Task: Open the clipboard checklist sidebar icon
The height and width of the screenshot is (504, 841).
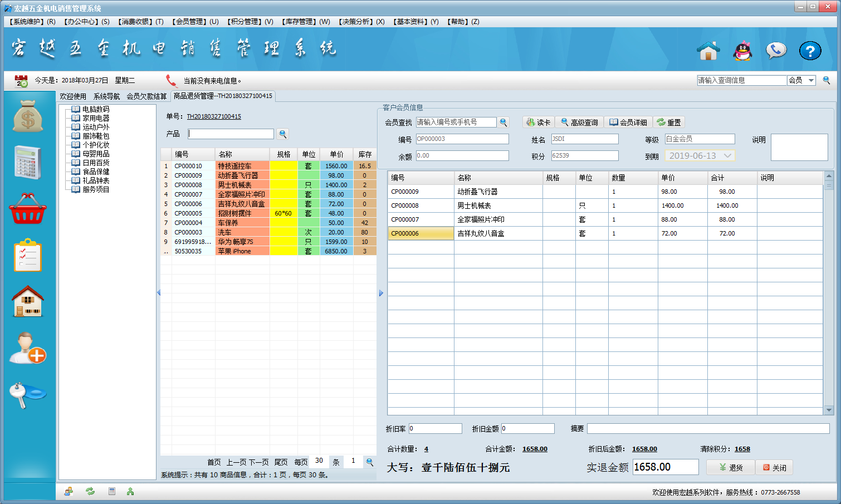Action: point(28,255)
